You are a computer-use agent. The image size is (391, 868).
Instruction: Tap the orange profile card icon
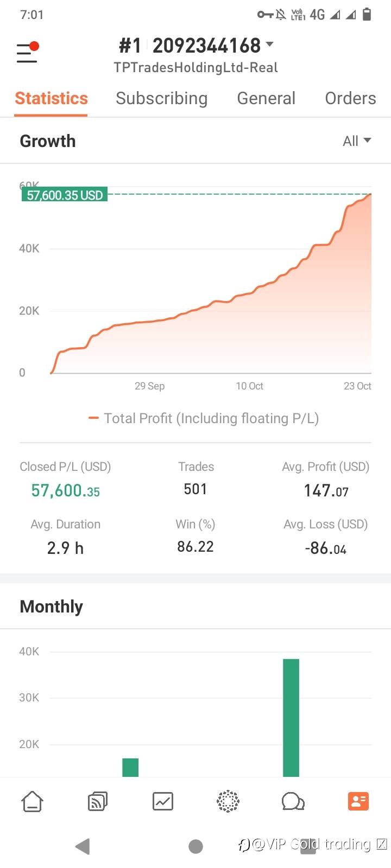tap(358, 801)
